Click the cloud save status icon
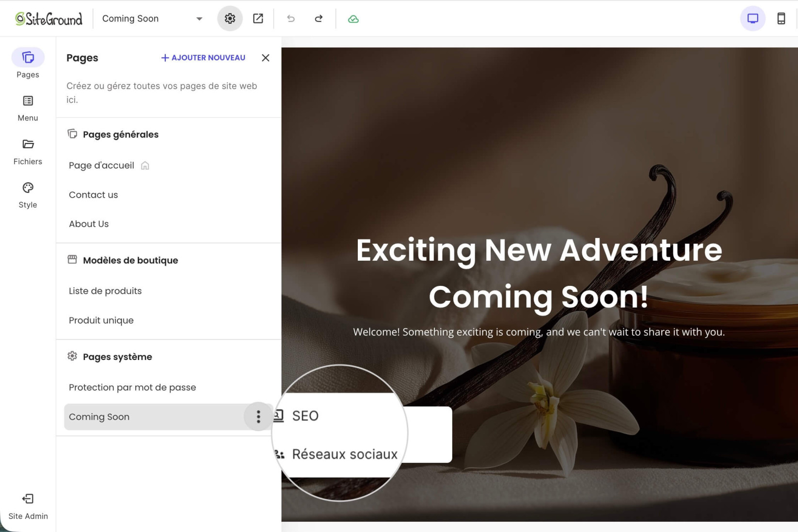Image resolution: width=798 pixels, height=532 pixels. (353, 19)
